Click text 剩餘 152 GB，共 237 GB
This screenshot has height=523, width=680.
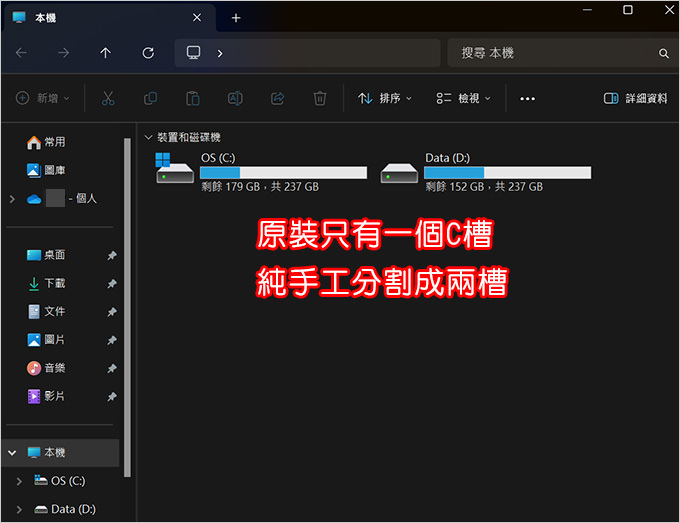coord(484,187)
